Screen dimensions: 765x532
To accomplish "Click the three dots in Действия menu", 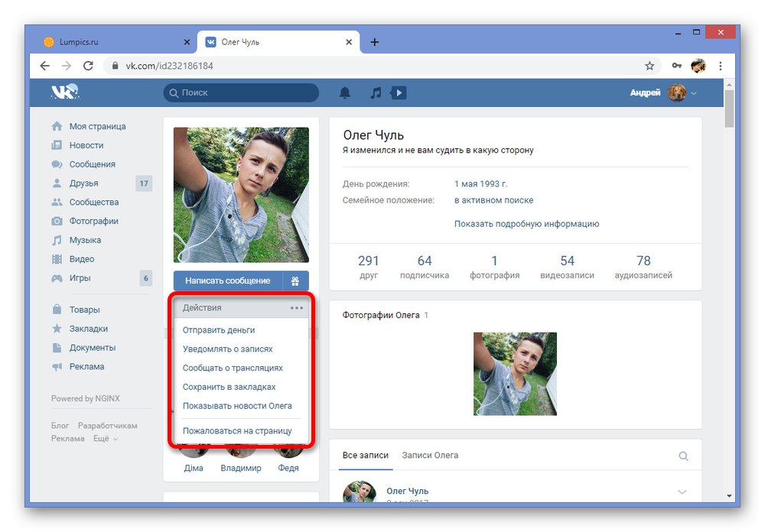I will point(296,308).
